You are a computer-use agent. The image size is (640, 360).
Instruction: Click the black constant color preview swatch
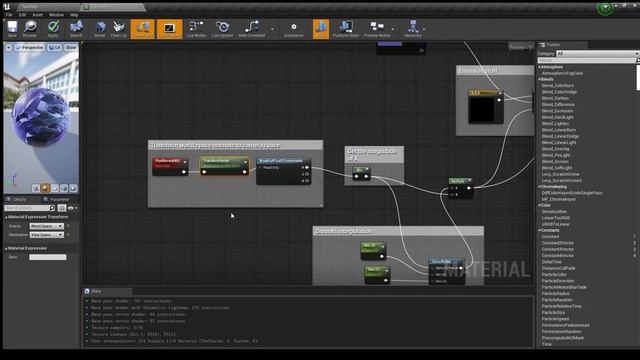click(482, 109)
